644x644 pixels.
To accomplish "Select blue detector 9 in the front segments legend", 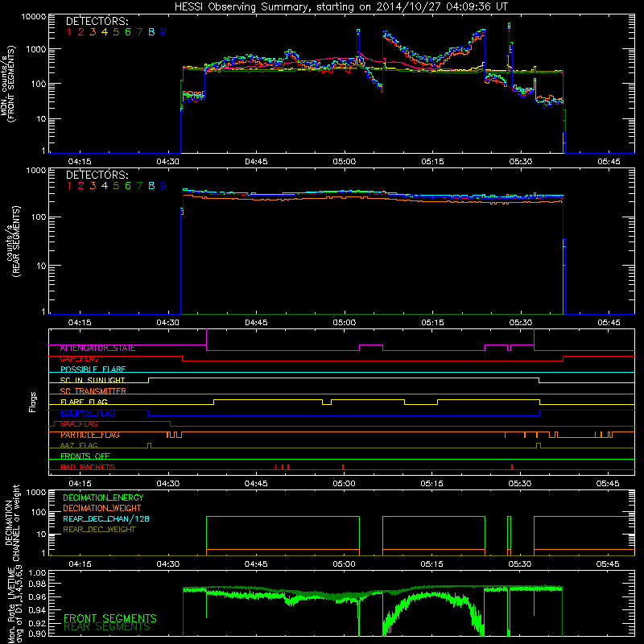I will coord(163,32).
